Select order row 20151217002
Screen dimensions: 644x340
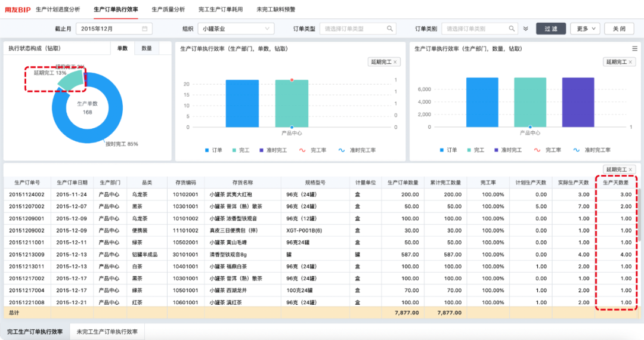pos(320,279)
